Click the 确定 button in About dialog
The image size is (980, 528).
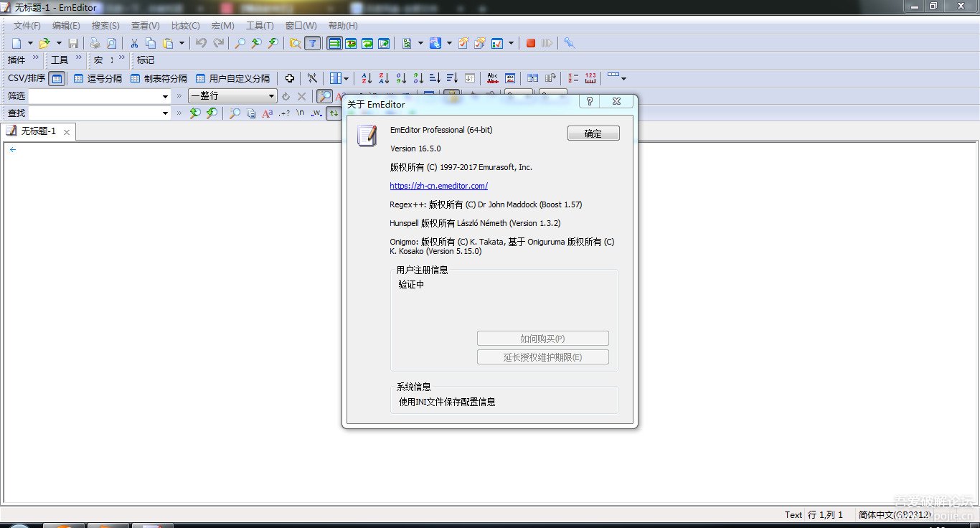[593, 133]
